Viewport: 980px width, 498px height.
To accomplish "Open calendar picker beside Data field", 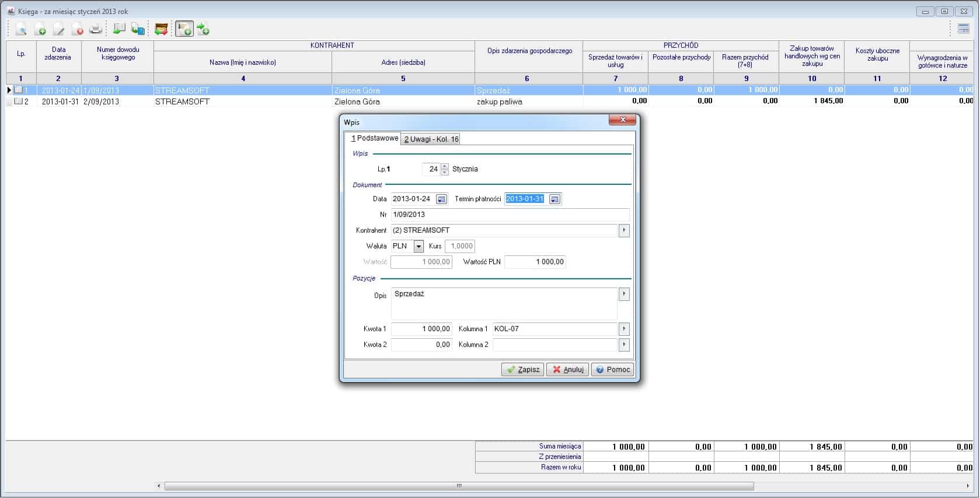I will coord(441,199).
